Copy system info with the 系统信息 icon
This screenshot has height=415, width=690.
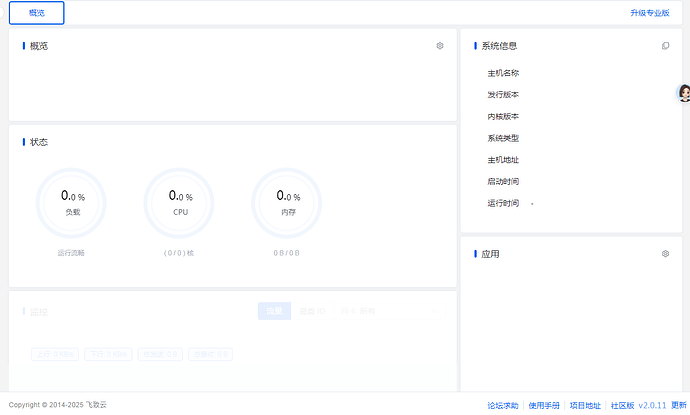pos(666,46)
